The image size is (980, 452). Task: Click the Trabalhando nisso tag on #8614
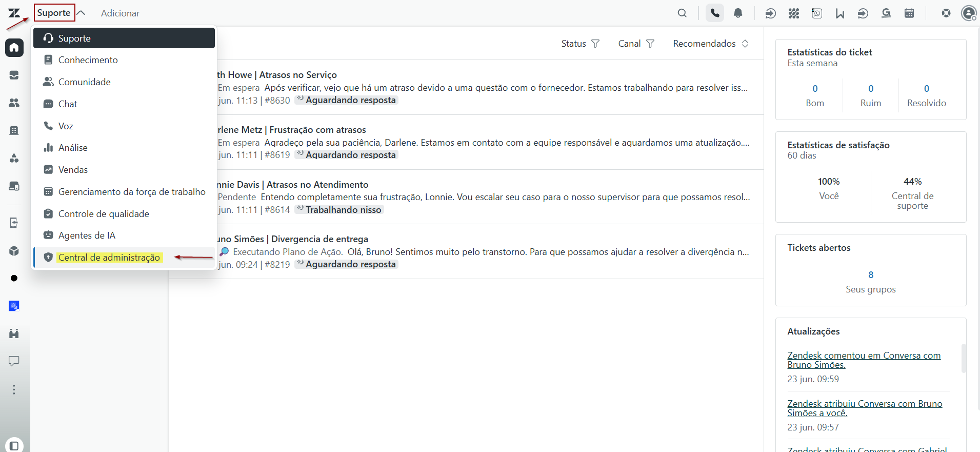pos(339,210)
